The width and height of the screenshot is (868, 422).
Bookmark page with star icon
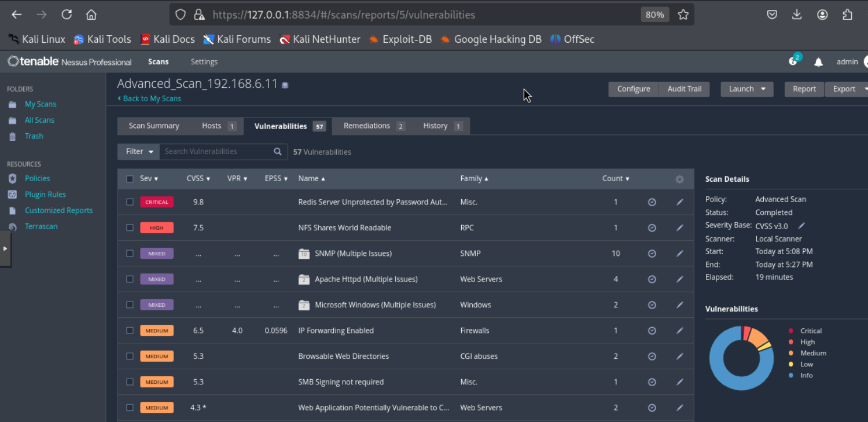[x=683, y=15]
